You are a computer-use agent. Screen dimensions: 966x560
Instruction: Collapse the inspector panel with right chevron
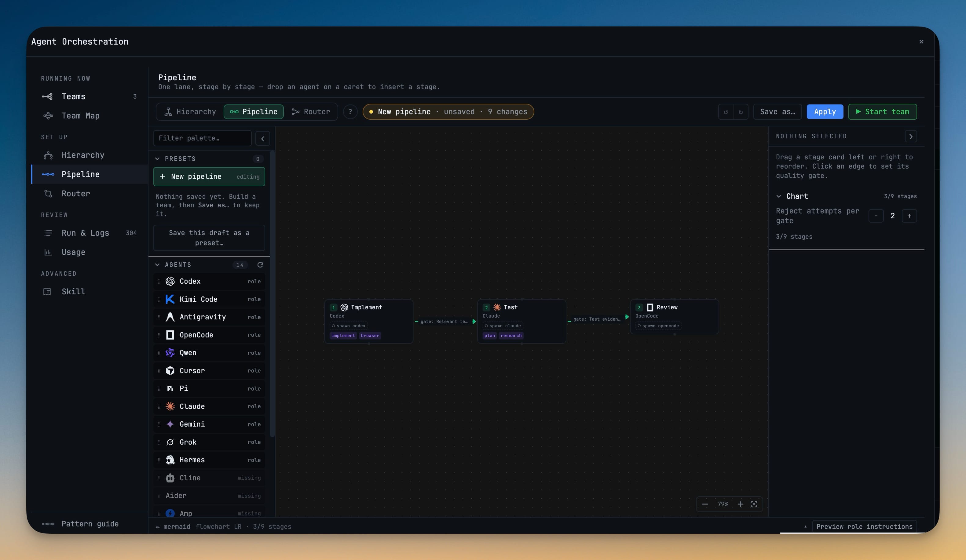point(911,136)
